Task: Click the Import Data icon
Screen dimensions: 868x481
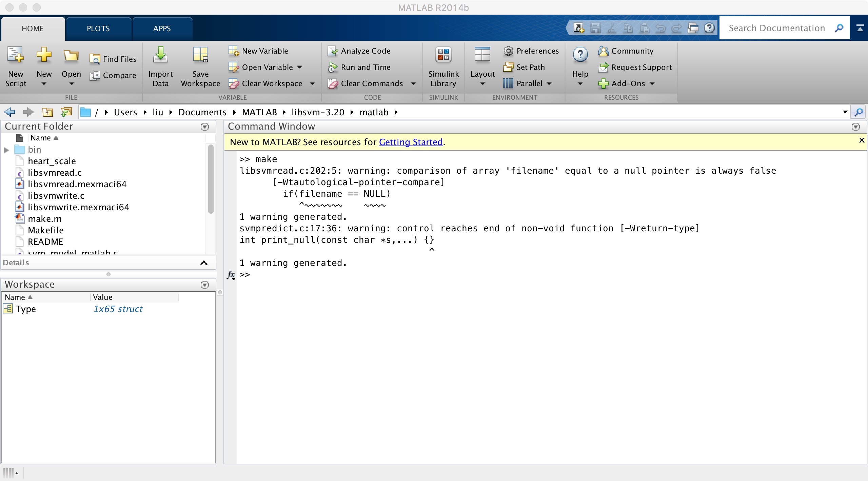Action: (x=160, y=55)
